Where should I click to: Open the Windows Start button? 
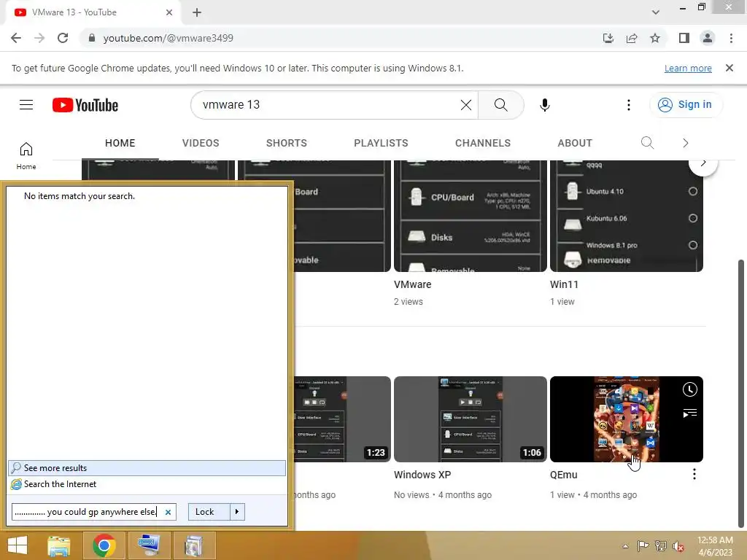[18, 545]
